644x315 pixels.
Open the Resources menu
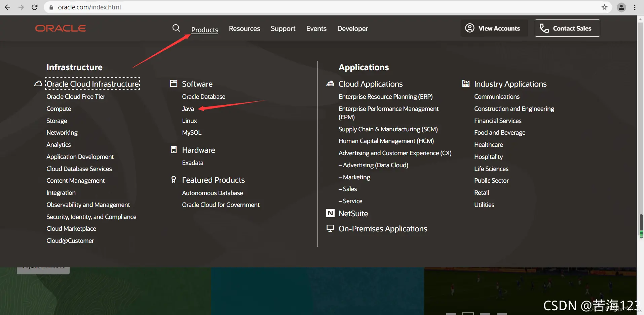coord(244,29)
